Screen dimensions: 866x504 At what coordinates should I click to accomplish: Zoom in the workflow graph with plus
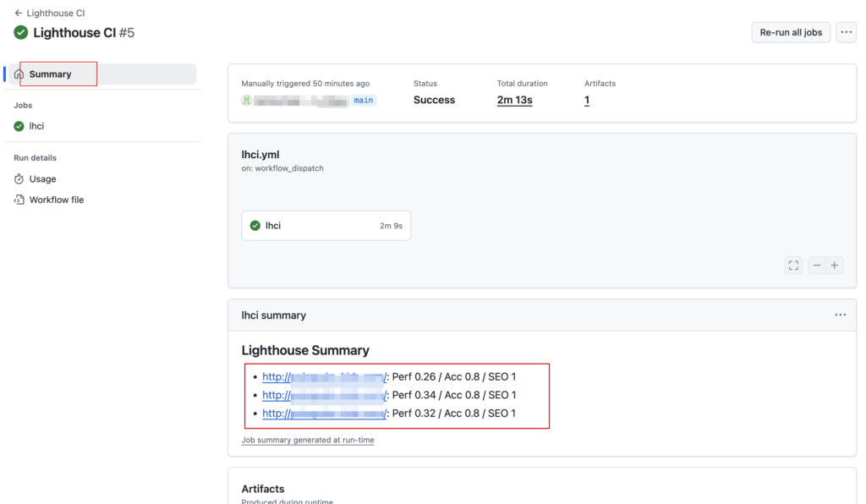click(835, 266)
